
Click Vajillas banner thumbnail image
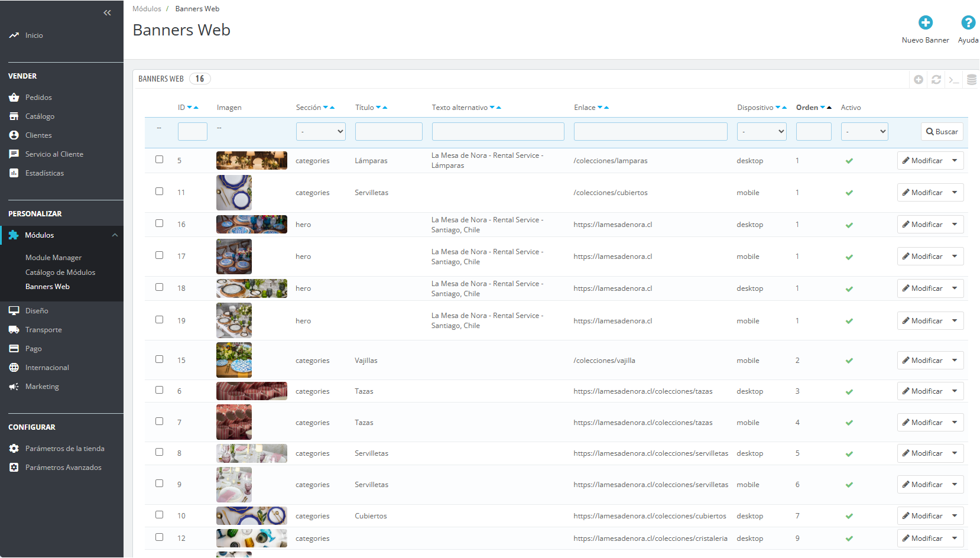click(234, 360)
